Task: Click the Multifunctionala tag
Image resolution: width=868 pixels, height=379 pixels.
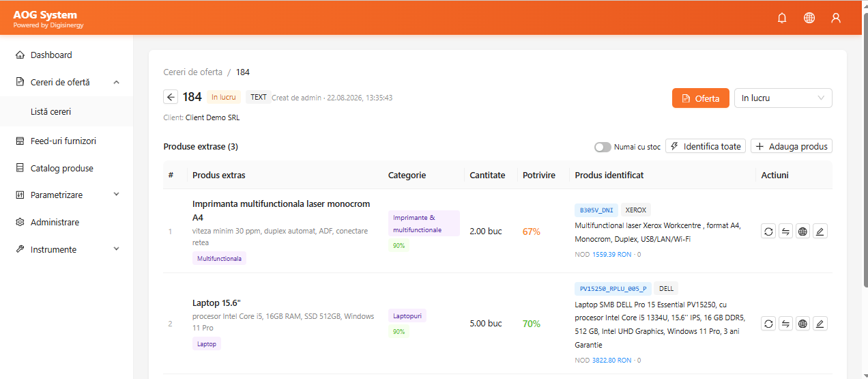Action: point(219,259)
